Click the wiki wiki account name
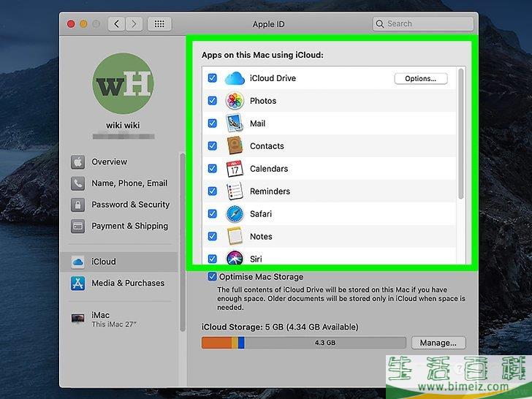 [123, 125]
